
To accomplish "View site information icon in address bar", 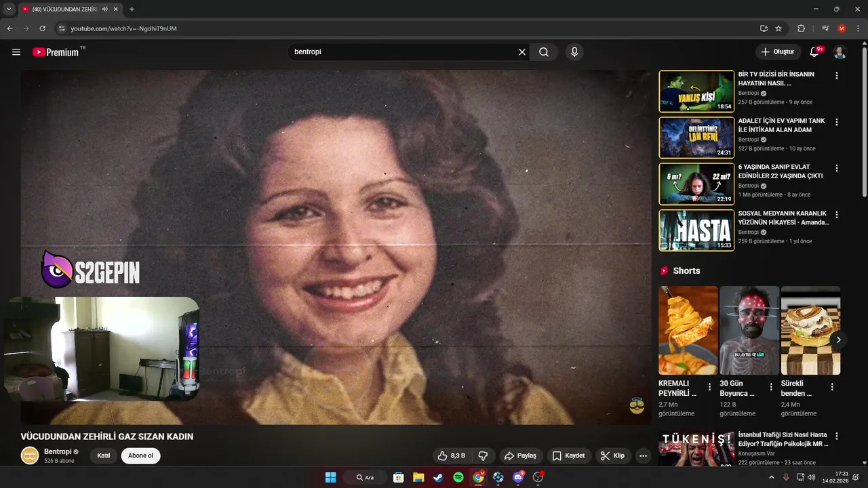I will (x=62, y=28).
